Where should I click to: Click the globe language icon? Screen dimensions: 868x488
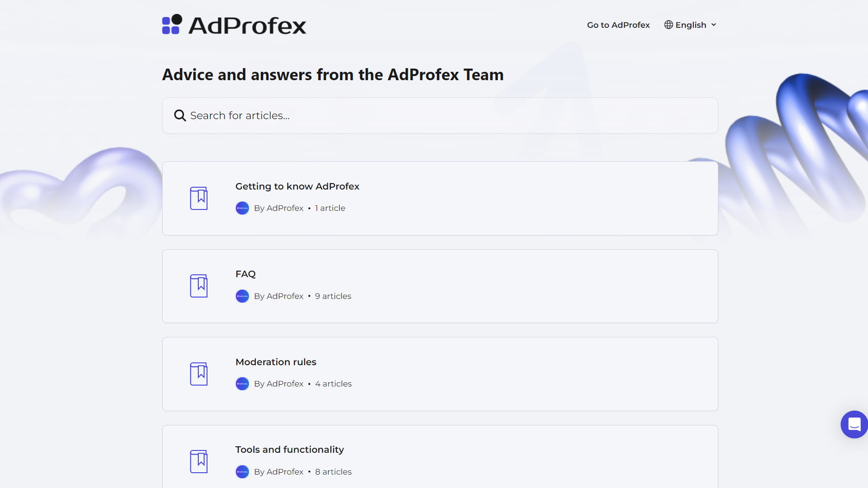[668, 25]
